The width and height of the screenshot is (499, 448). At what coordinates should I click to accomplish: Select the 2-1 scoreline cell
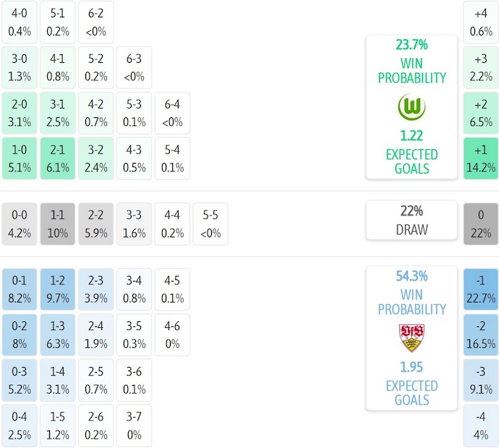coord(58,158)
